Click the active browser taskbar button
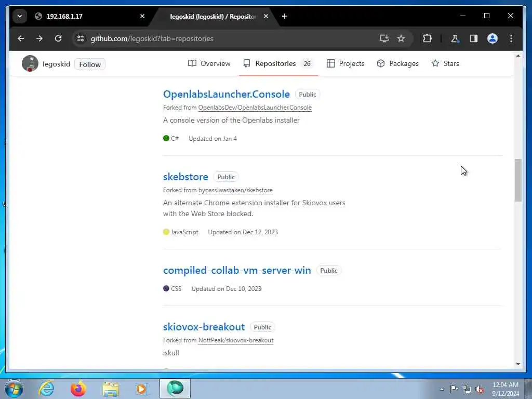 click(175, 389)
